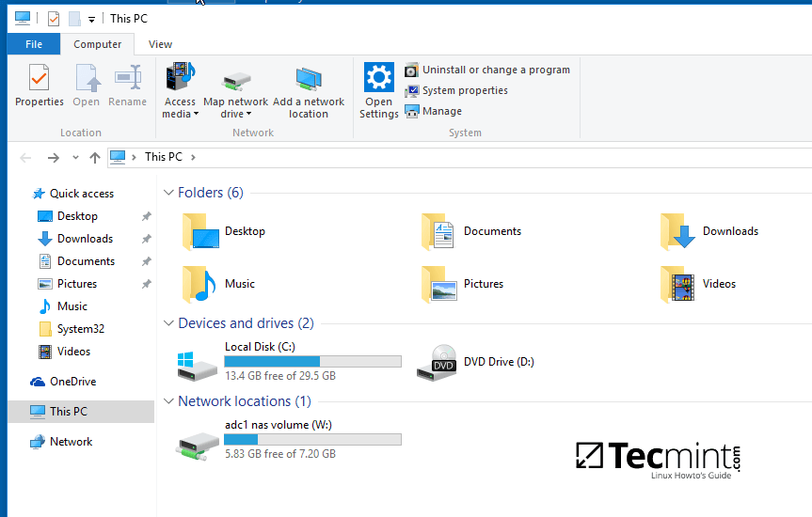Open the File menu tab
812x517 pixels.
34,44
